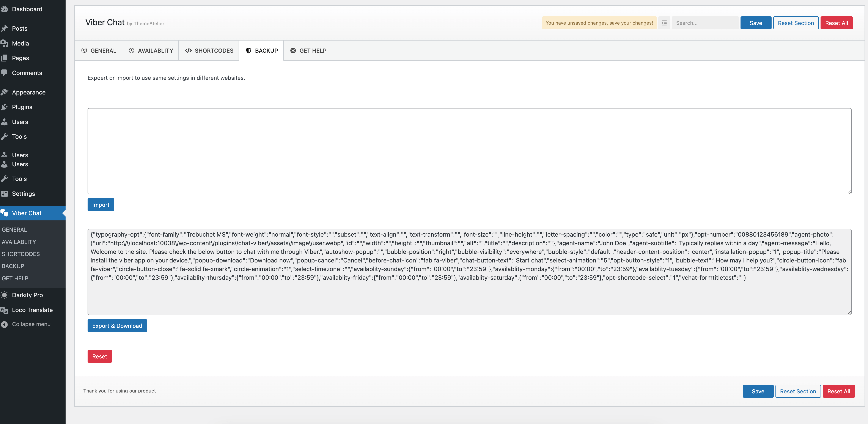
Task: Click the Comments speech bubble icon
Action: pyautogui.click(x=4, y=73)
